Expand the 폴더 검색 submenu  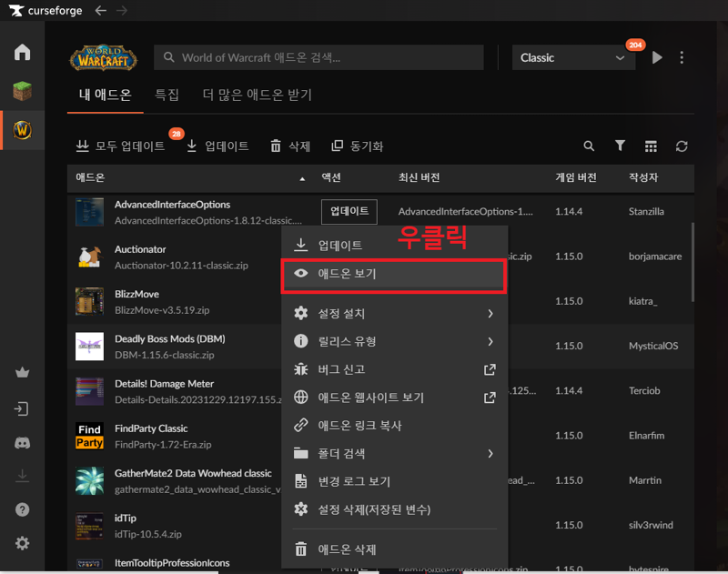(395, 453)
